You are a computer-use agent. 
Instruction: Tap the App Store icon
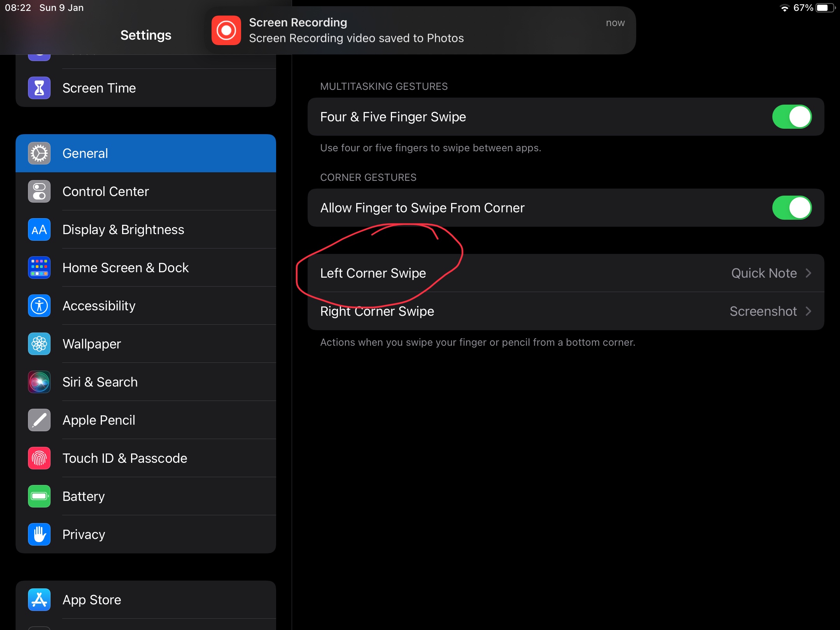click(39, 600)
